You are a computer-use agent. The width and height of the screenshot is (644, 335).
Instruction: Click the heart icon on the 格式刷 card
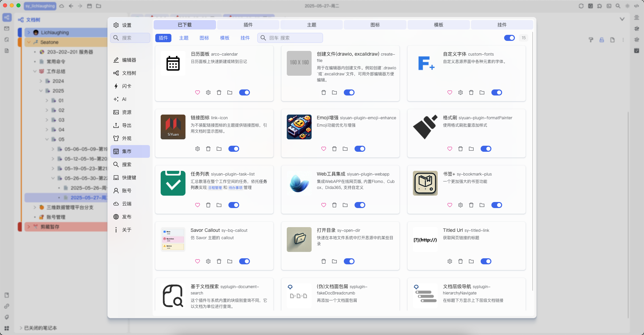click(450, 149)
